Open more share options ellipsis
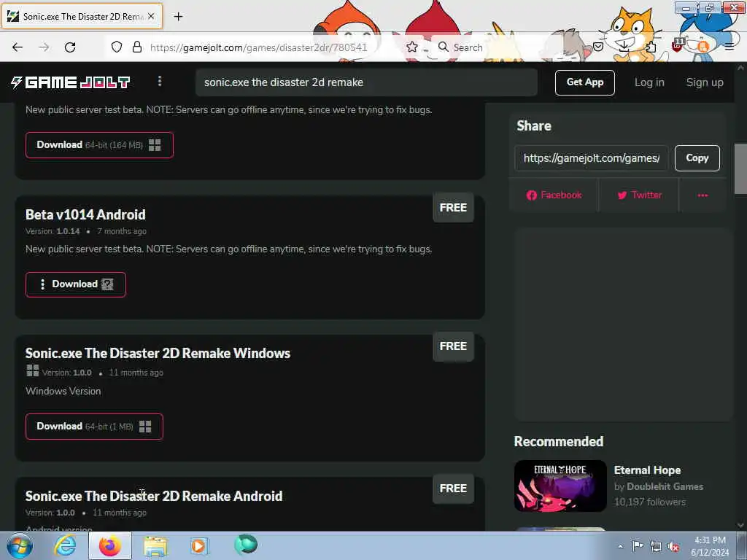Viewport: 747px width, 560px height. (703, 195)
